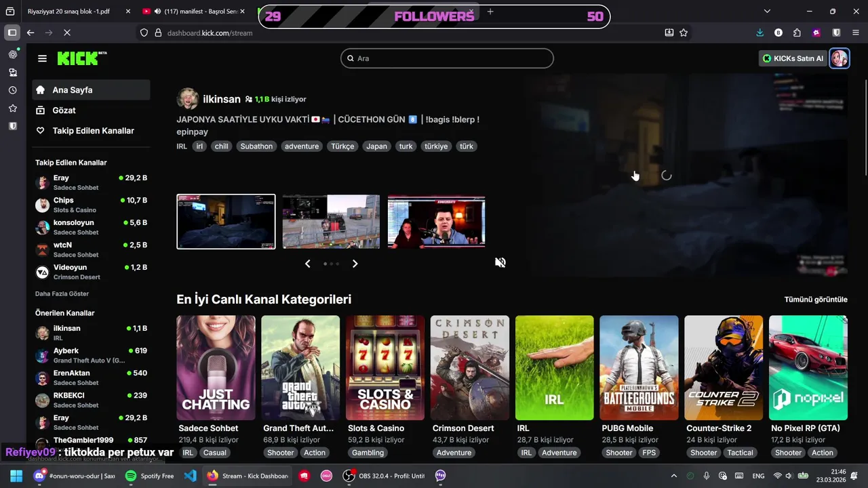Open OBS 32.0.4 from taskbar

(384, 476)
